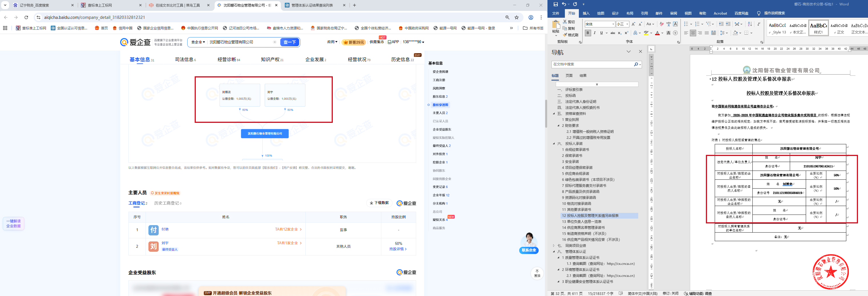This screenshot has width=868, height=296.
Task: Apply superscript formatting
Action: [x=627, y=33]
